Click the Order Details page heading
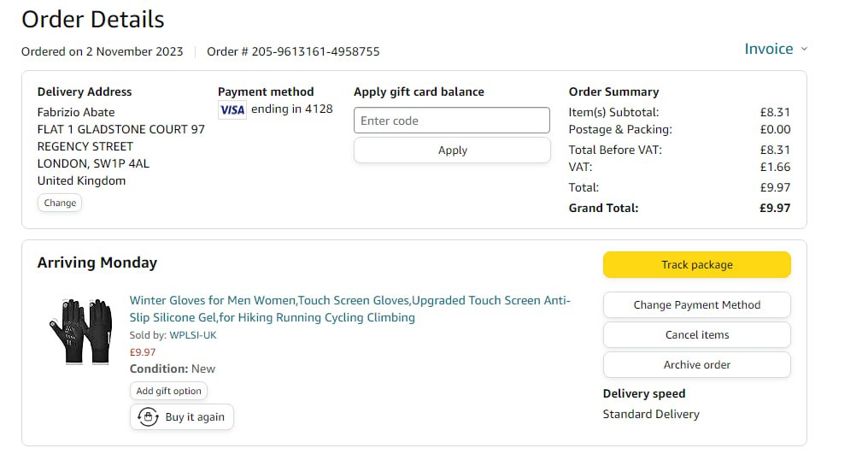This screenshot has width=868, height=466. (x=93, y=20)
